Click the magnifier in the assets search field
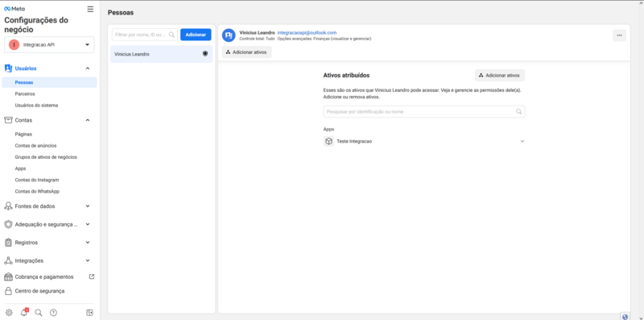 pos(519,111)
